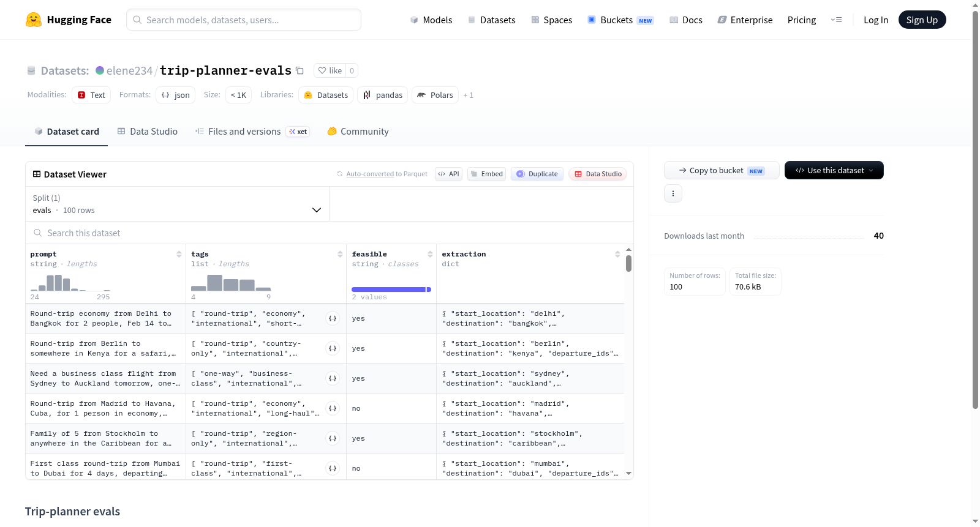Open the trip-planner-evals dataset title link
This screenshot has width=980, height=527.
(225, 70)
